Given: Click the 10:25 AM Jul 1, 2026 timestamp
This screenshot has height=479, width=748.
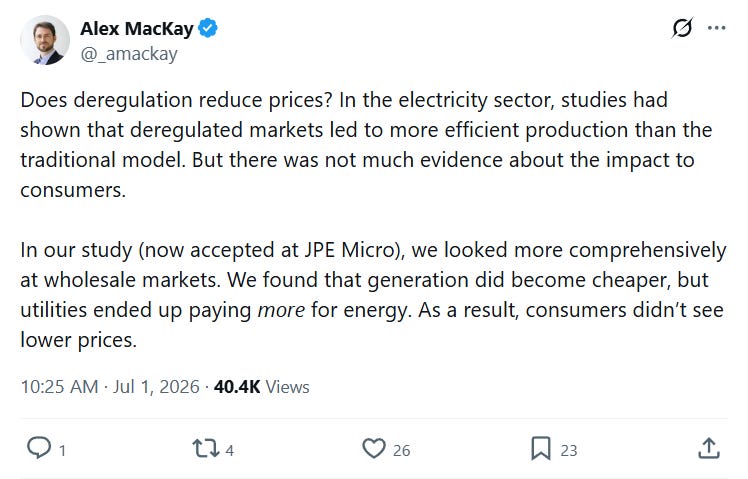Looking at the screenshot, I should [110, 387].
